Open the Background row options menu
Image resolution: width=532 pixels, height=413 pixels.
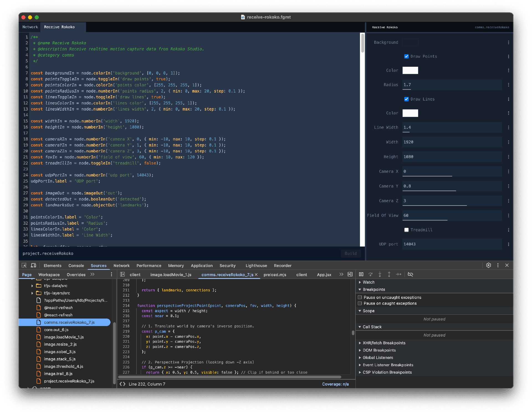tap(508, 42)
